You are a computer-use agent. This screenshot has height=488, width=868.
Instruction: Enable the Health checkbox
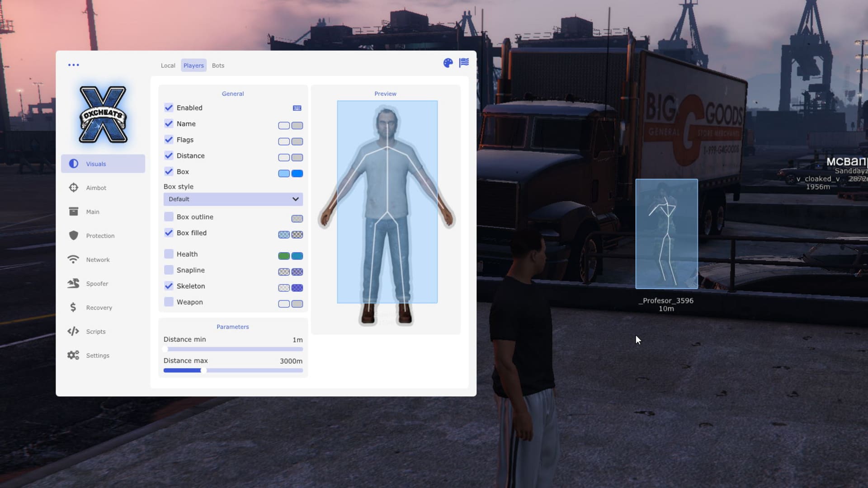click(169, 254)
